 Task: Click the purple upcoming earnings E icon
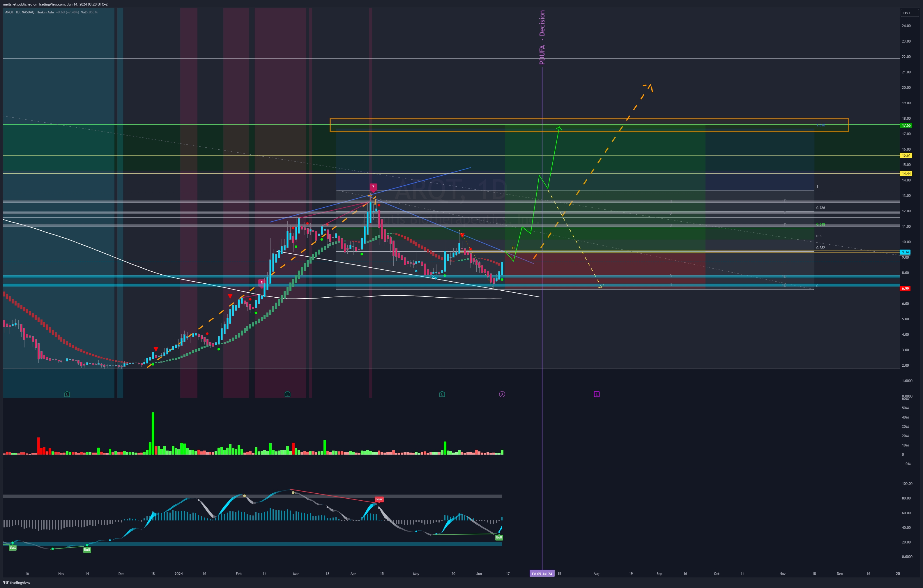pos(596,394)
